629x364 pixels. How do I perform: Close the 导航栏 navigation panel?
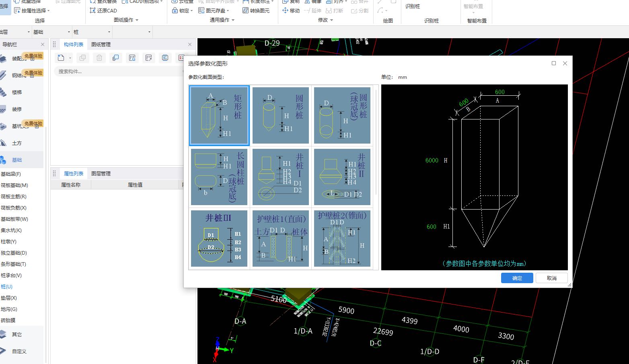[x=43, y=44]
